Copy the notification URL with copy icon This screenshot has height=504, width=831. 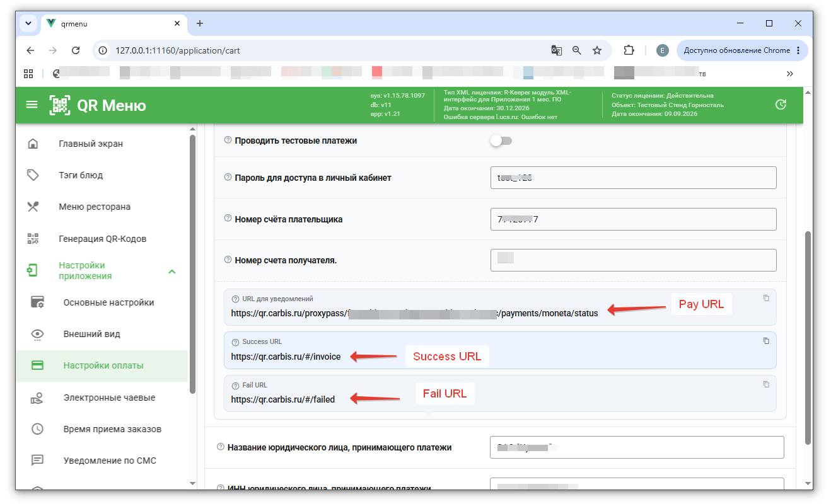pos(766,298)
